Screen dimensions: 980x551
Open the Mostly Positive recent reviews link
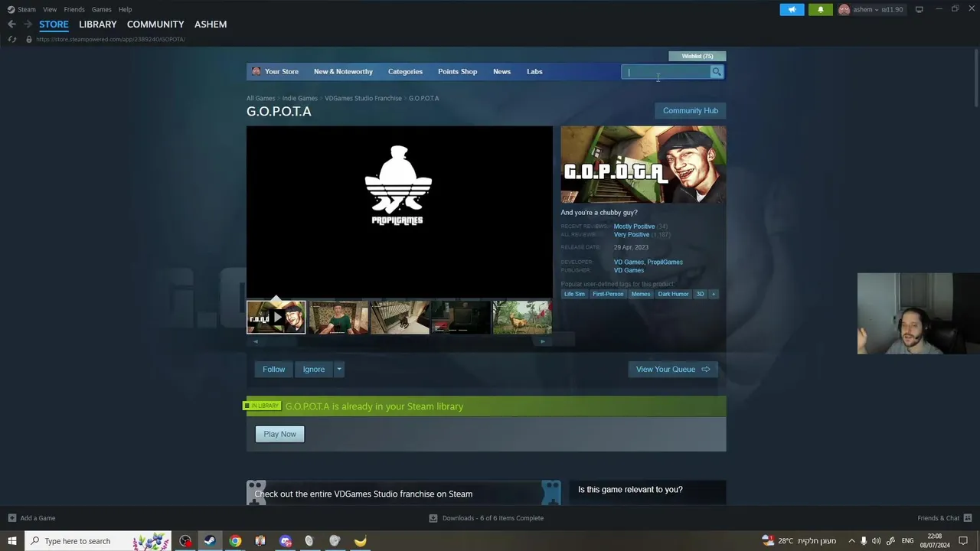click(x=634, y=227)
